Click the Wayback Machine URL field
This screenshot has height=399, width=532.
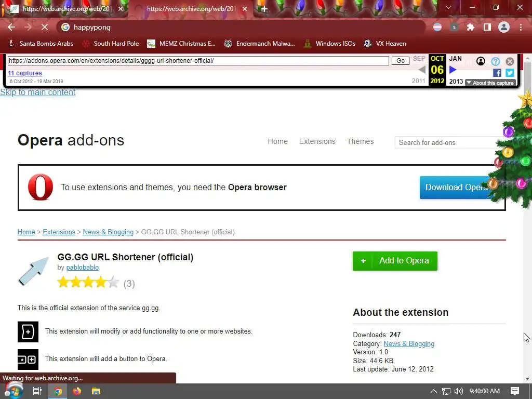pos(198,61)
